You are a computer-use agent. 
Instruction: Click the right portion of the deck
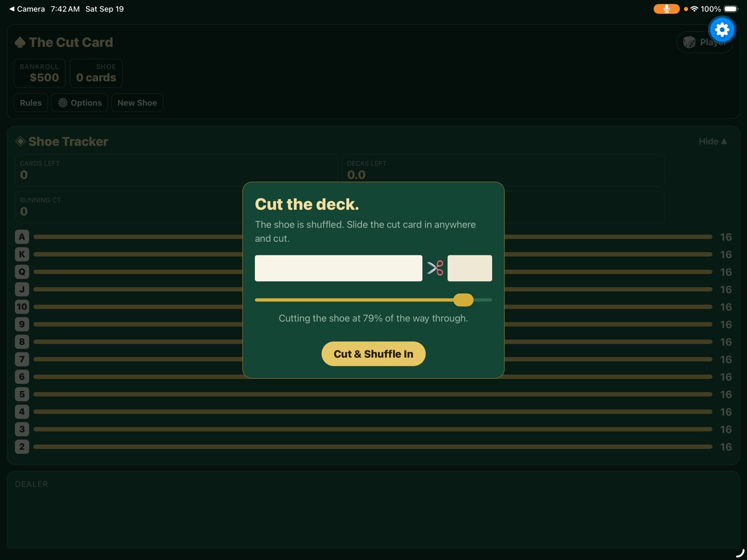click(470, 268)
